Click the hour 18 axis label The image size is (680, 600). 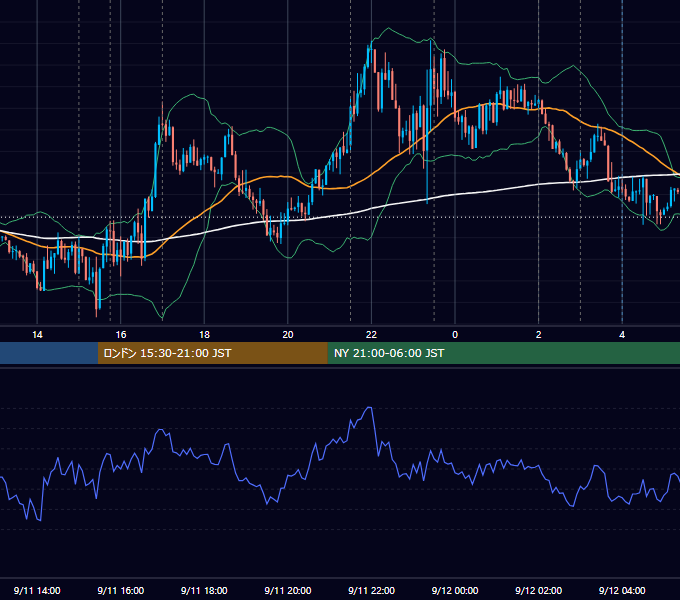[204, 335]
